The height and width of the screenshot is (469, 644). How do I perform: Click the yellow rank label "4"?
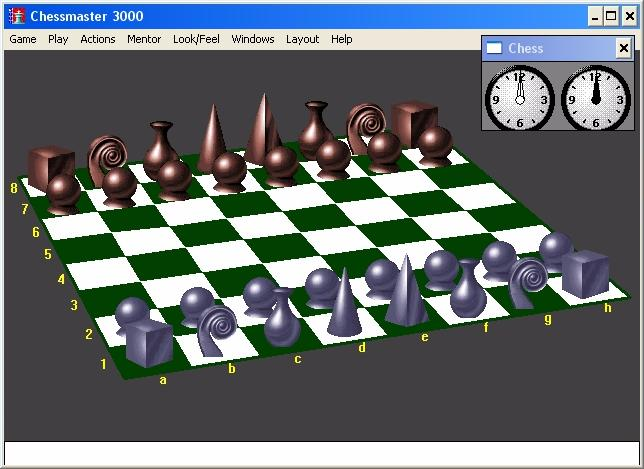tap(61, 279)
